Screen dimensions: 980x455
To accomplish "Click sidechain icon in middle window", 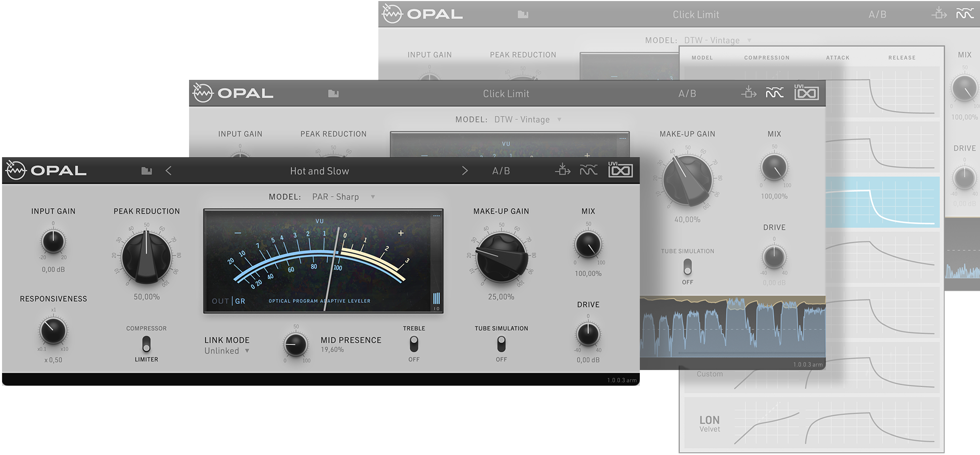I will click(749, 93).
